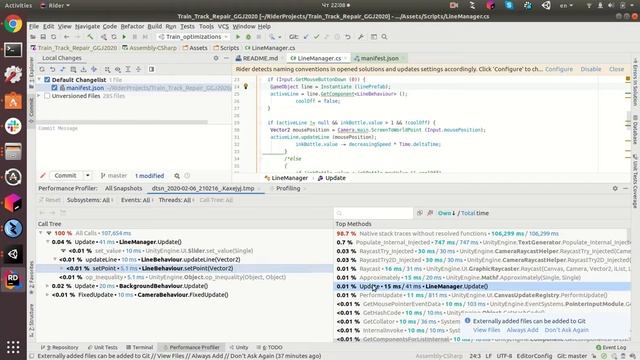Click horizontal scrollbar under Local Changes tree

point(122,122)
